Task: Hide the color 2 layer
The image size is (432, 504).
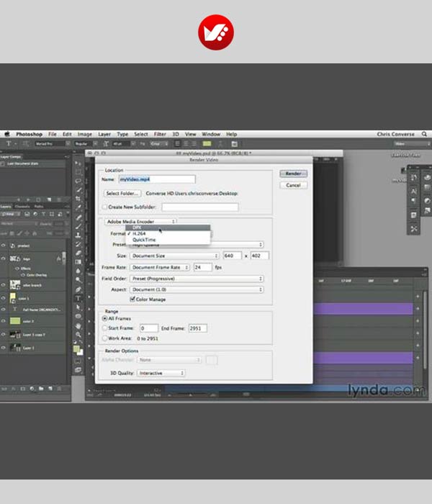Action: (x=4, y=321)
